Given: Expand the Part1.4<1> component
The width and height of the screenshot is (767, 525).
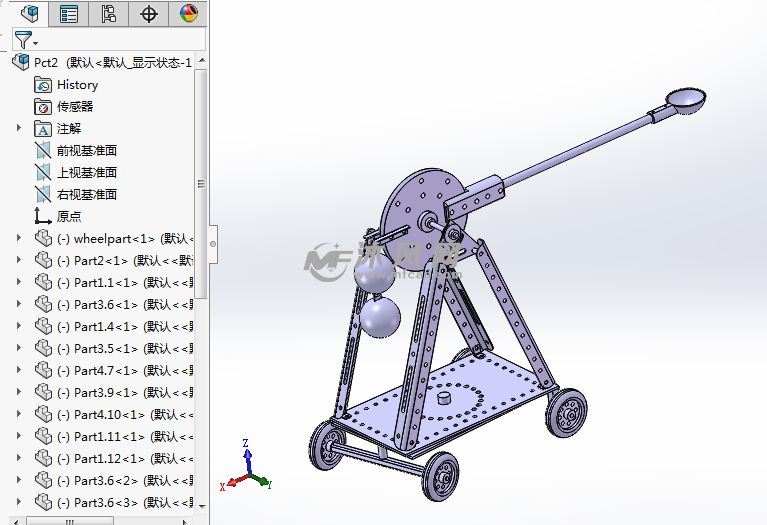Looking at the screenshot, I should tap(19, 326).
